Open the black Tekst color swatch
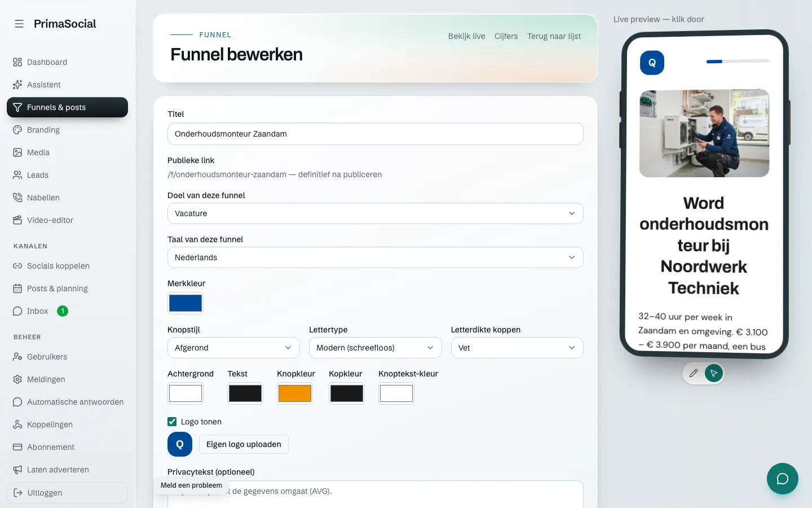This screenshot has height=508, width=812. 245,393
